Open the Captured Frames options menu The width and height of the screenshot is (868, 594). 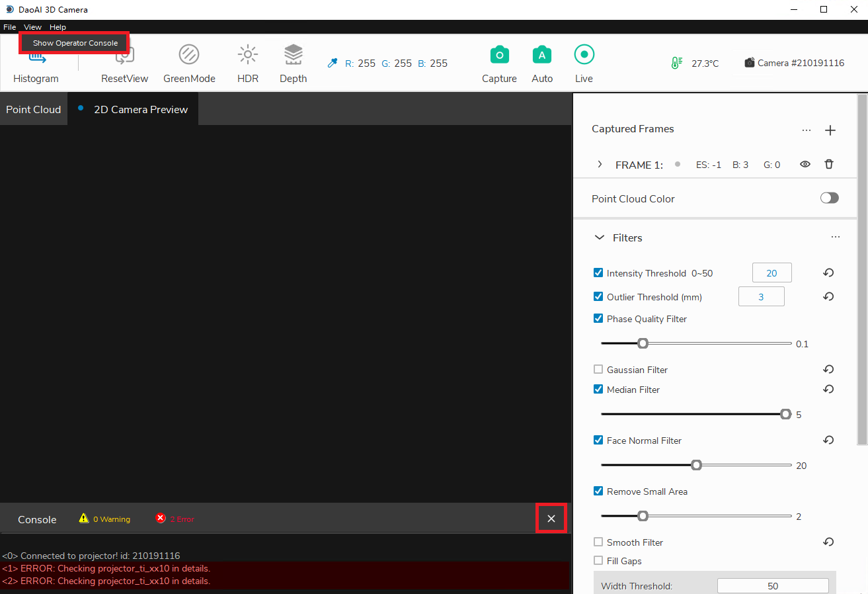coord(807,130)
